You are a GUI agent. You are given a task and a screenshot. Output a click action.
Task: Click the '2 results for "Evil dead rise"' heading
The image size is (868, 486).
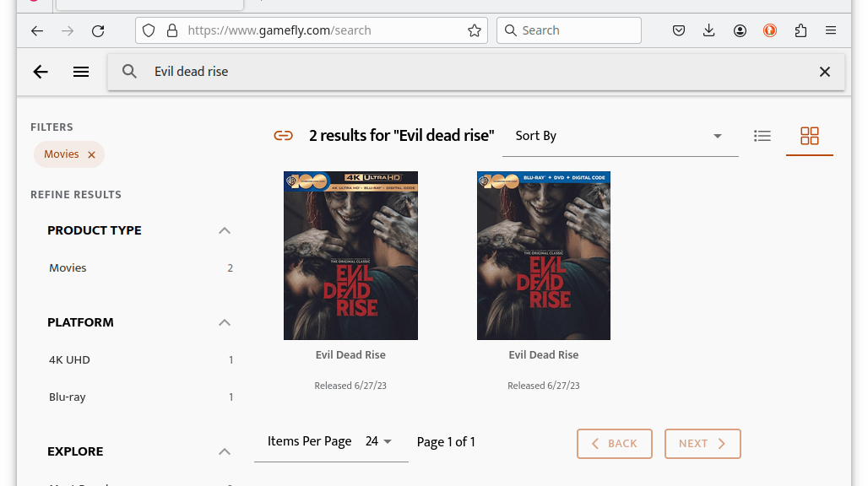coord(401,136)
